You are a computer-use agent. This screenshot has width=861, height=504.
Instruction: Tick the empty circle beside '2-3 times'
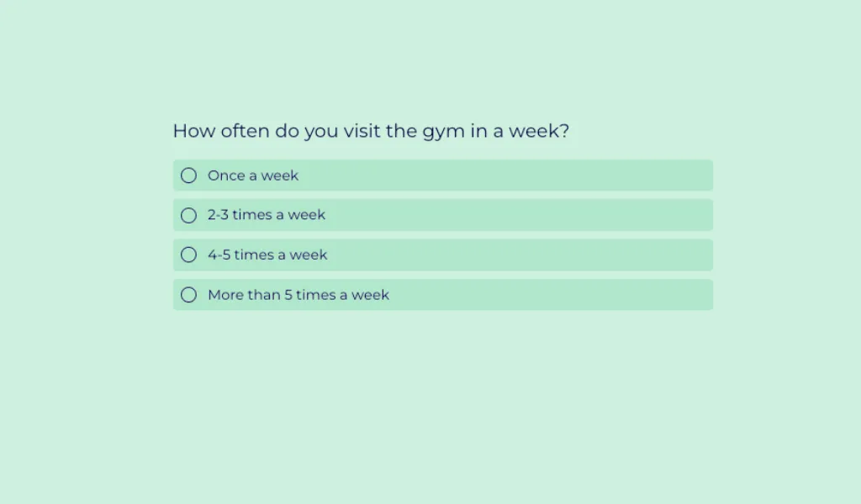click(189, 215)
